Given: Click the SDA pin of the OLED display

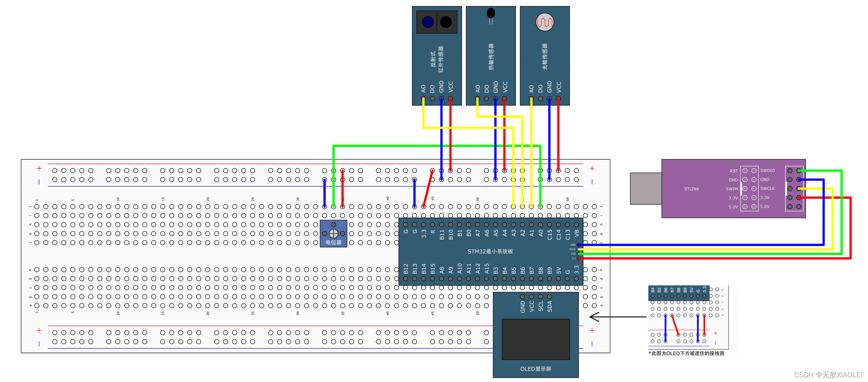Looking at the screenshot, I should click(x=549, y=297).
